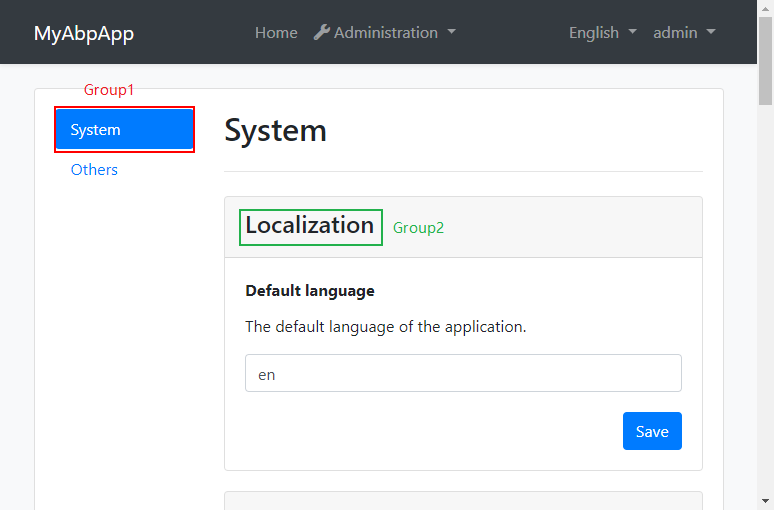Click the default language description text
Screen dimensions: 774x510
386,327
